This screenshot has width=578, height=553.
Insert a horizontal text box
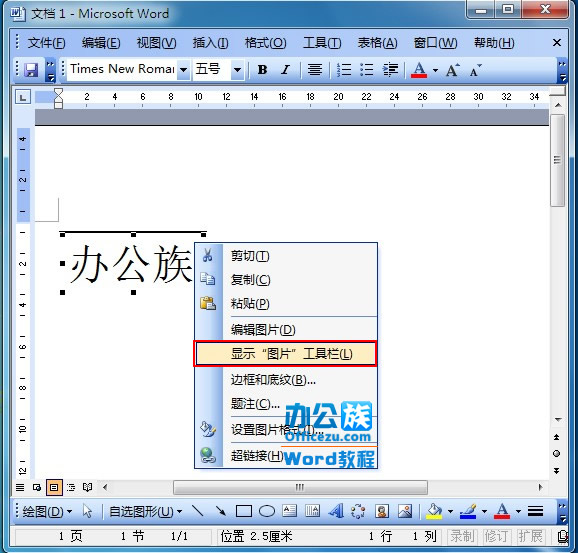290,511
